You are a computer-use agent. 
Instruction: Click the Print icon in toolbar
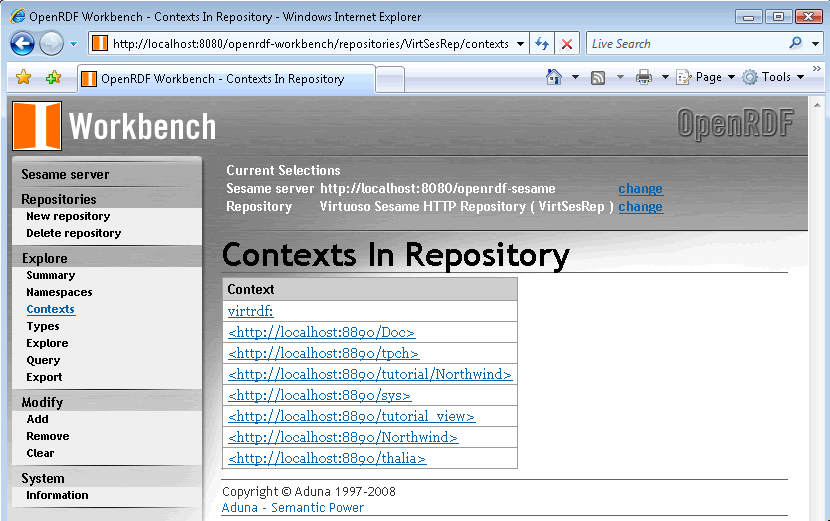pos(644,77)
